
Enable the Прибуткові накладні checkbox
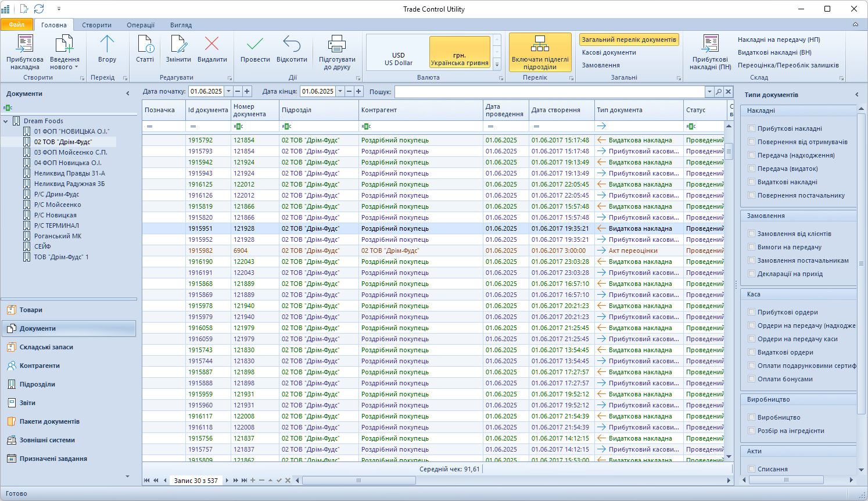coord(752,128)
